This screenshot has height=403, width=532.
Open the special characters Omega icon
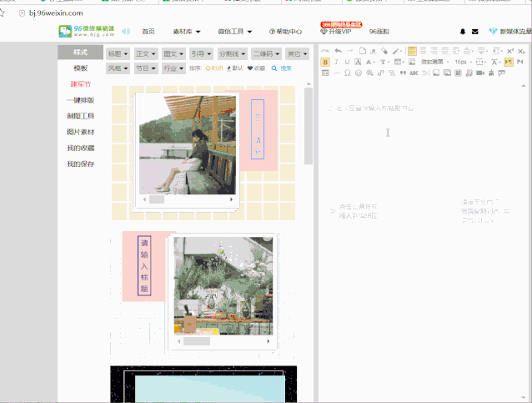(x=348, y=73)
